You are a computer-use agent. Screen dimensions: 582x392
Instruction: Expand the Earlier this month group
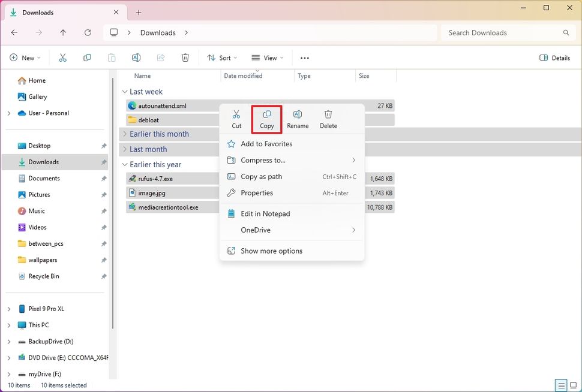click(x=125, y=134)
